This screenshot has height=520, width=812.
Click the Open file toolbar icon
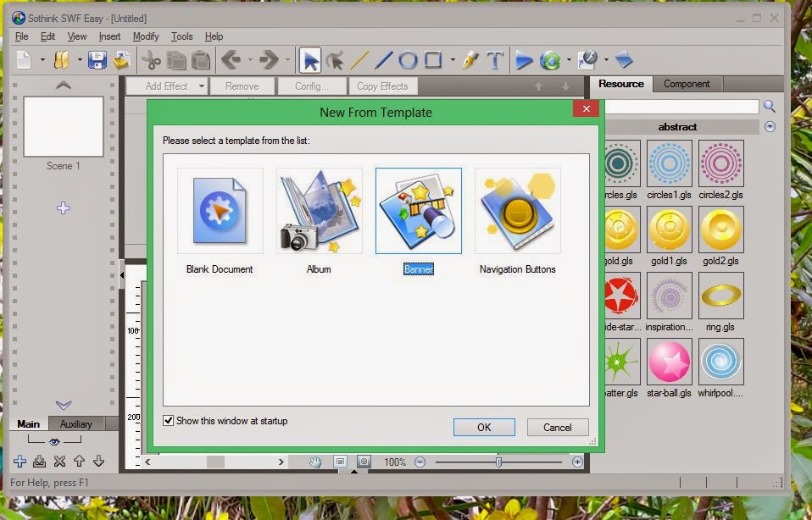pyautogui.click(x=62, y=60)
